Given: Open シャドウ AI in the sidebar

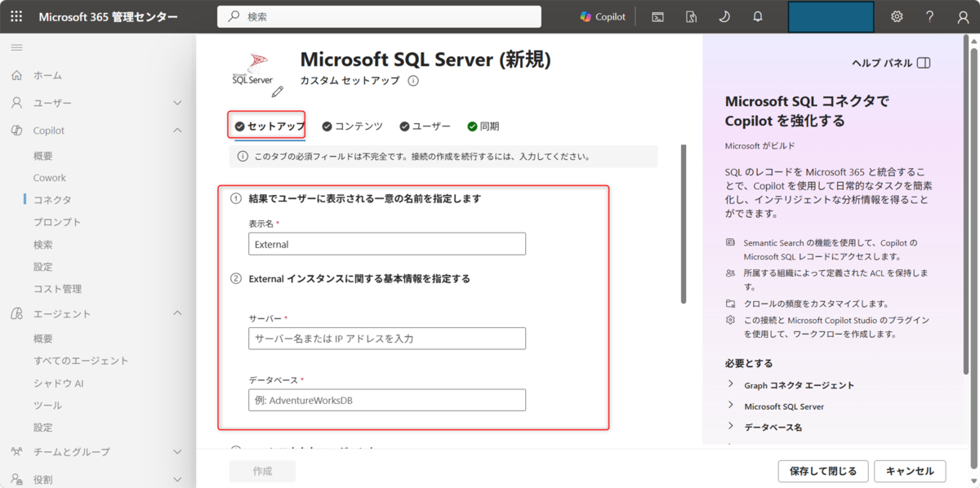Looking at the screenshot, I should 59,383.
